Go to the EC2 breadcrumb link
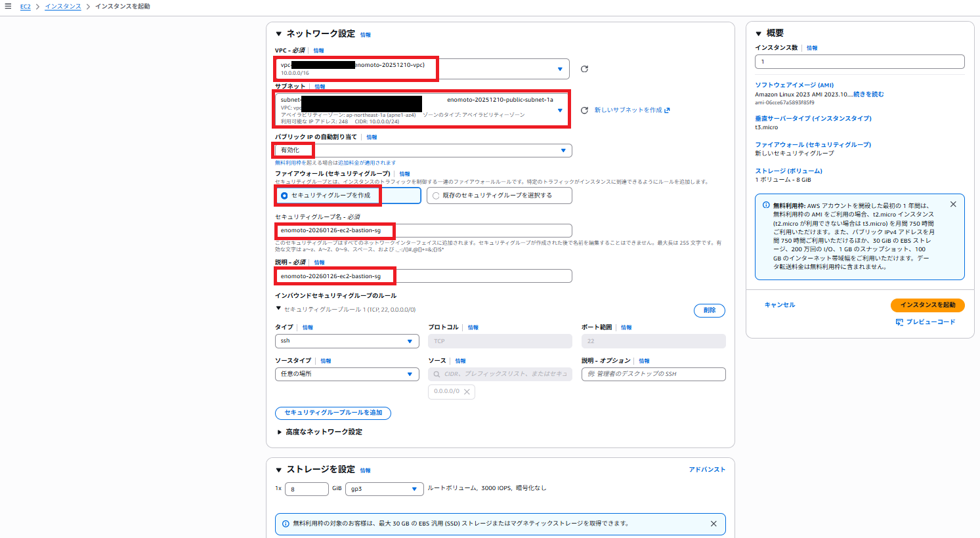This screenshot has height=538, width=980. click(x=25, y=7)
